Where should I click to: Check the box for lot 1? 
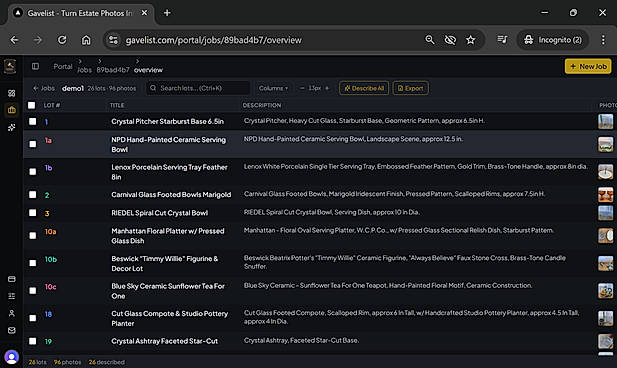[33, 121]
